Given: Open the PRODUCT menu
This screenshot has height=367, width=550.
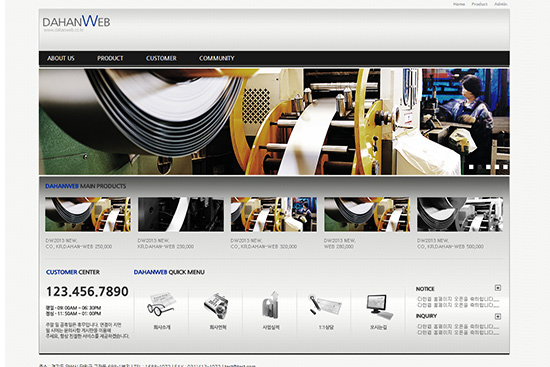Looking at the screenshot, I should tap(110, 58).
